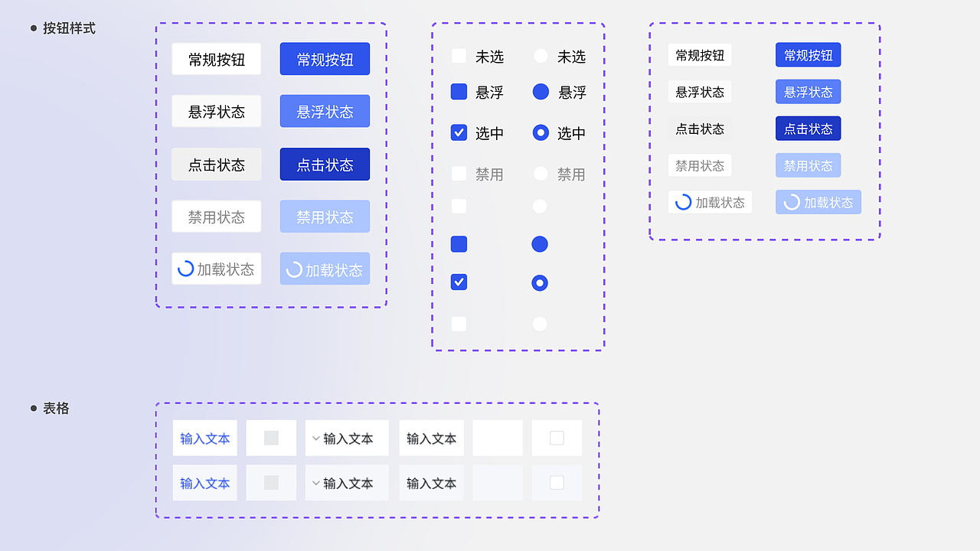Click the bullet icon beside the 按钮样式 heading
Viewport: 980px width, 551px height.
32,28
